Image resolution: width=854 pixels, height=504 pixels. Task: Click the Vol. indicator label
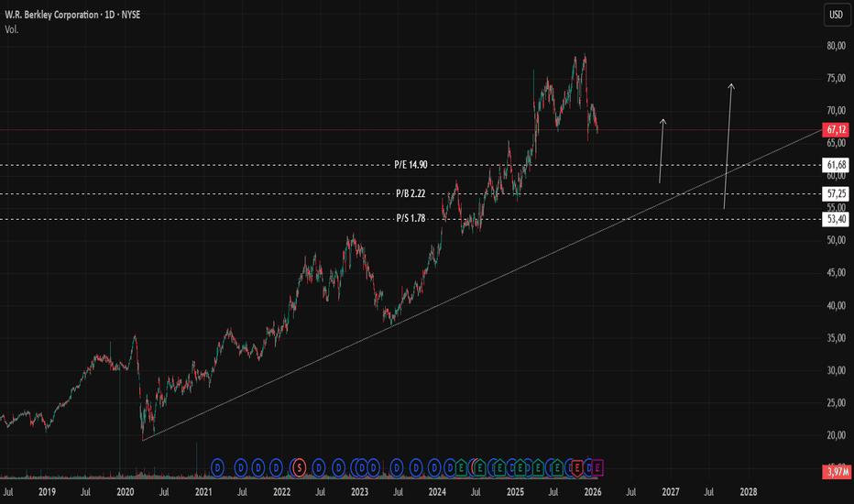pyautogui.click(x=11, y=29)
